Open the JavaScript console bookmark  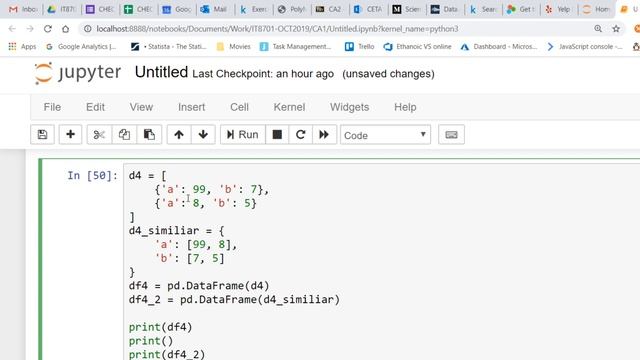pyautogui.click(x=585, y=47)
